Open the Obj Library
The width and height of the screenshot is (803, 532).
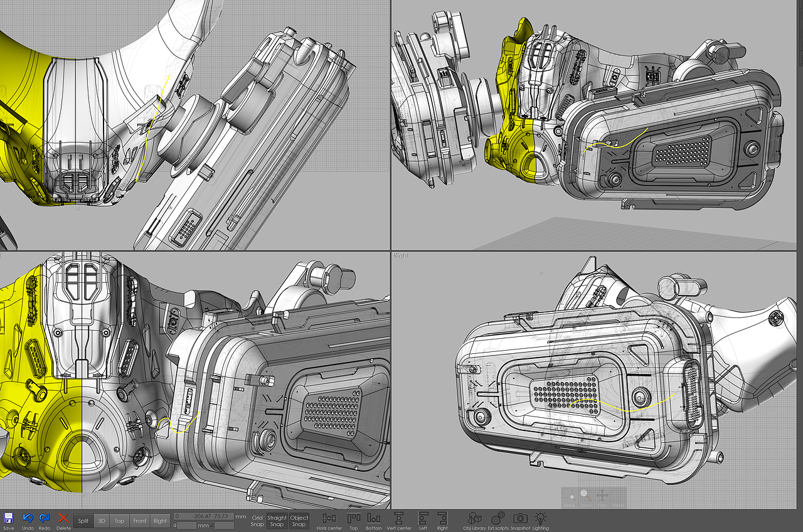tap(475, 521)
